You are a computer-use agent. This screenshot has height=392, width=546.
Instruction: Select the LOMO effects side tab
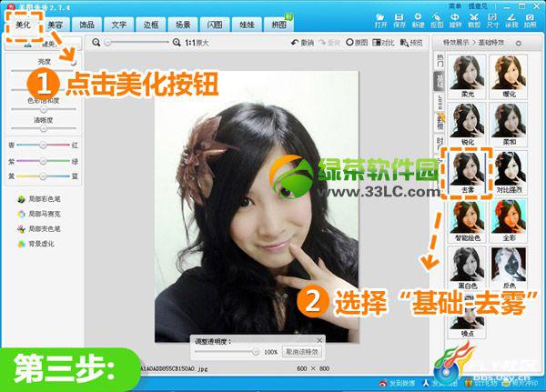click(440, 102)
